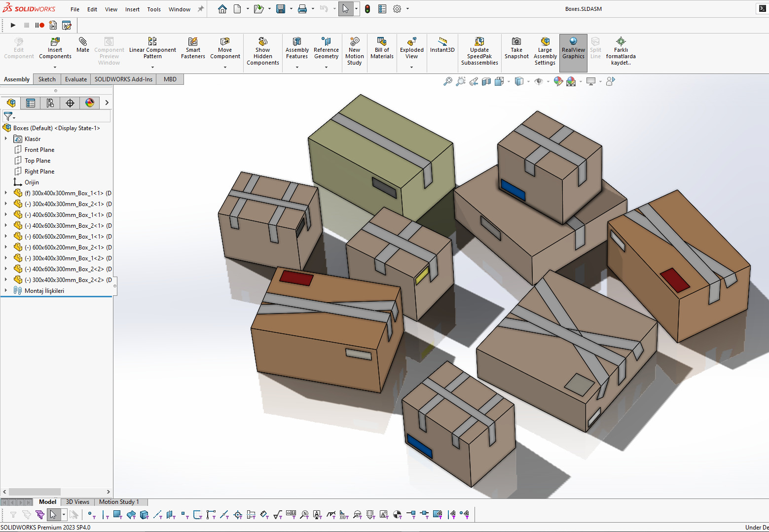Toggle the selection cursor in bottom toolbar
The width and height of the screenshot is (769, 532).
click(53, 515)
